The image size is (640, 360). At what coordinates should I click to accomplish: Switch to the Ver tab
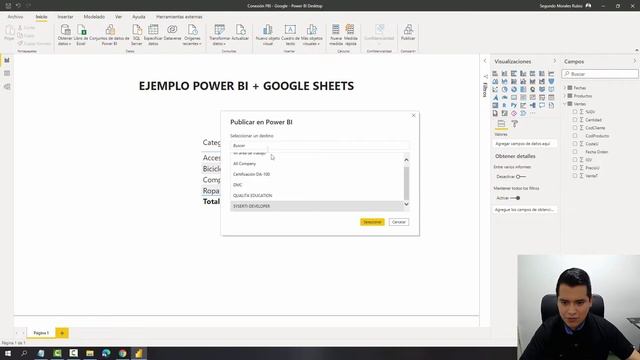118,17
